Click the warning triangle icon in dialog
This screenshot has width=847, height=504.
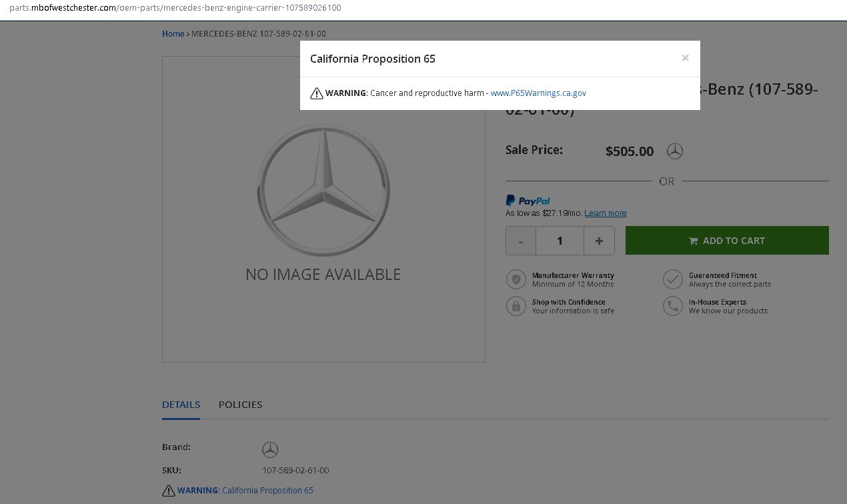[317, 93]
